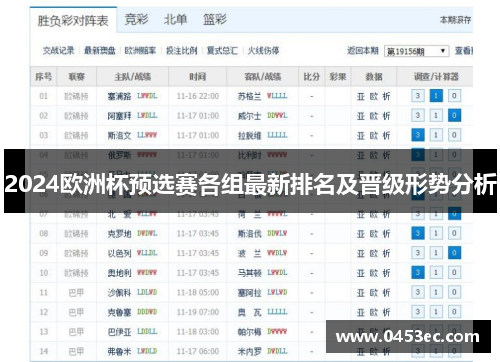Click home team 弗鲁米 in row 14

click(119, 351)
